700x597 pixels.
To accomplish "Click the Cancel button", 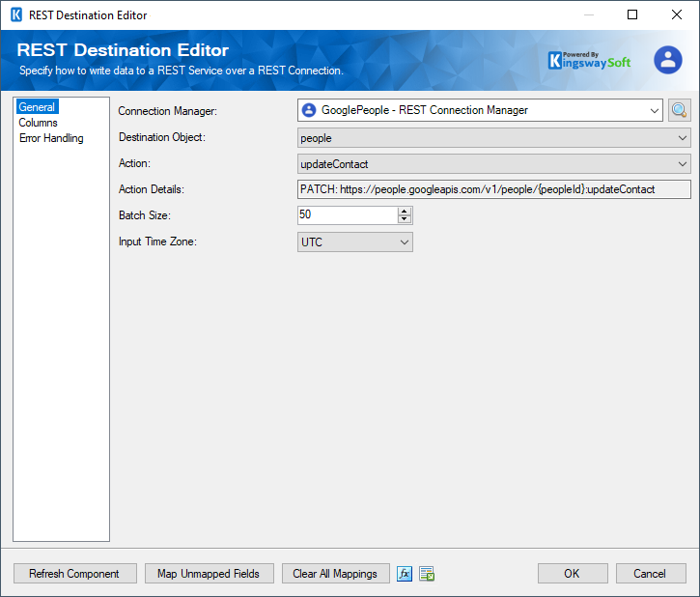I will 651,574.
